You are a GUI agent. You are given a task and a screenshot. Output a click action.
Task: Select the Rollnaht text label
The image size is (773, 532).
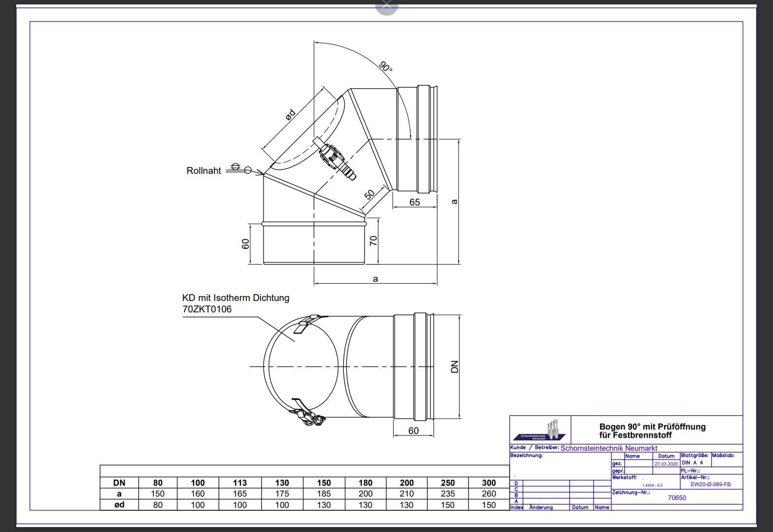coord(203,171)
